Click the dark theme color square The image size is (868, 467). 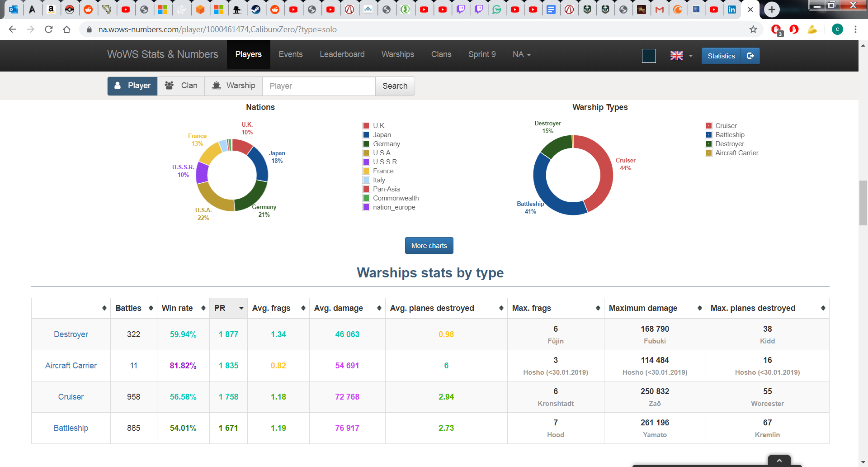(649, 56)
